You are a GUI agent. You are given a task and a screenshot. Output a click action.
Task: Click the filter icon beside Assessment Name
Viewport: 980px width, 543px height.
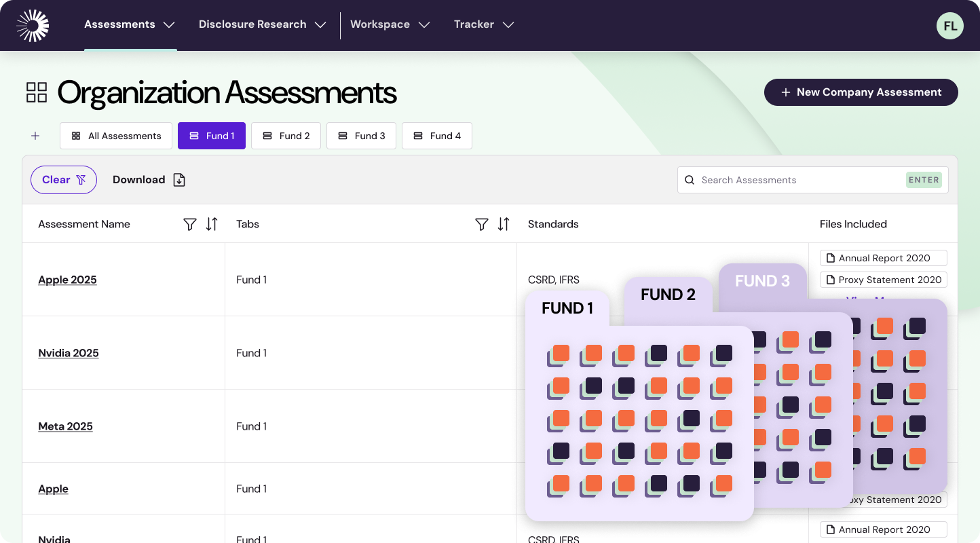[x=190, y=224]
